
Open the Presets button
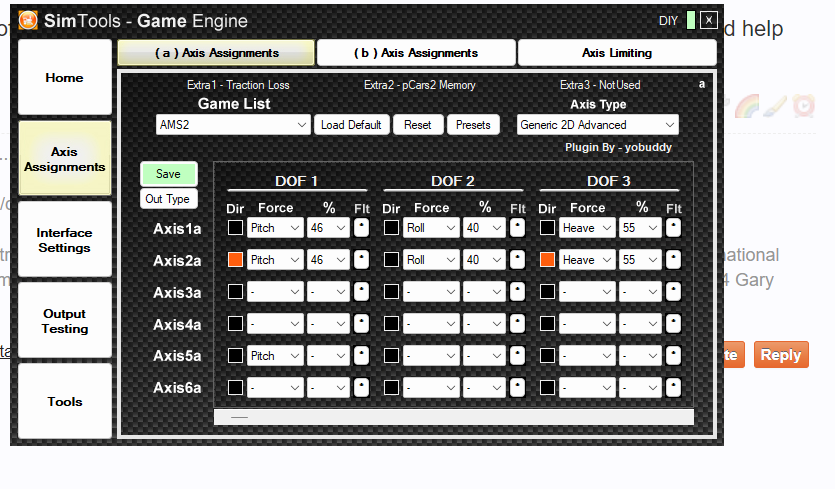pos(473,125)
